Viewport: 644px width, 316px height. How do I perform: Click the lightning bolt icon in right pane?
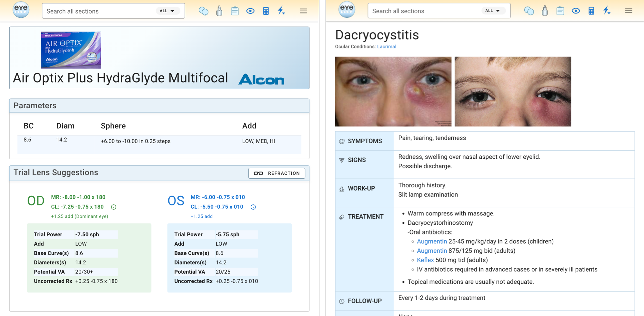click(x=607, y=11)
